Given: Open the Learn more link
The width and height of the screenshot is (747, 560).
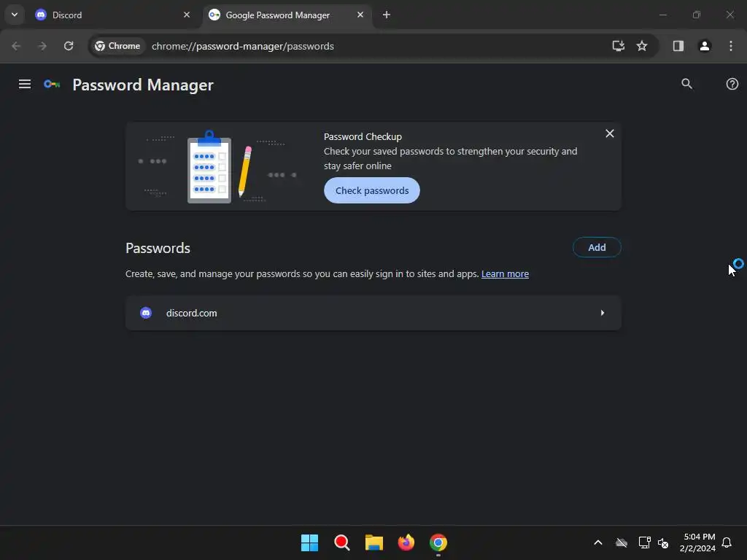Looking at the screenshot, I should pyautogui.click(x=505, y=274).
